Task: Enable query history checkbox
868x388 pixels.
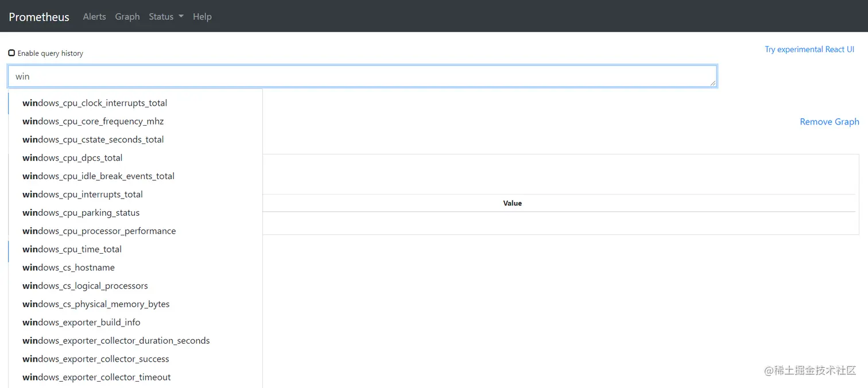Action: 11,53
